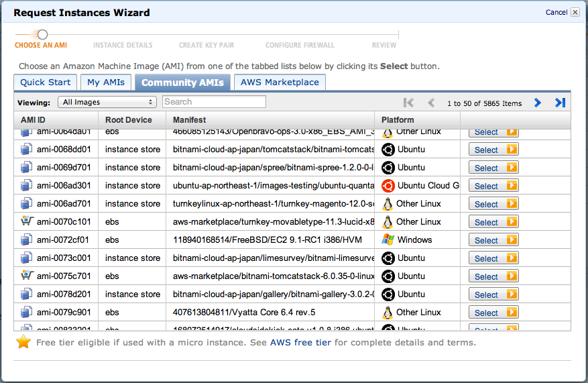Select AMI ami-0073c001

pyautogui.click(x=493, y=258)
